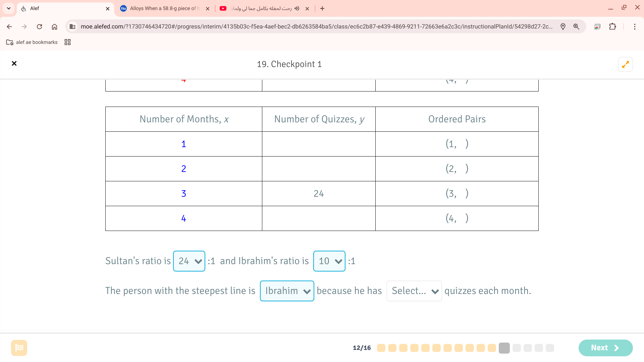Screen dimensions: 644x362
Task: Reload the page with refresh icon
Action: (x=39, y=26)
